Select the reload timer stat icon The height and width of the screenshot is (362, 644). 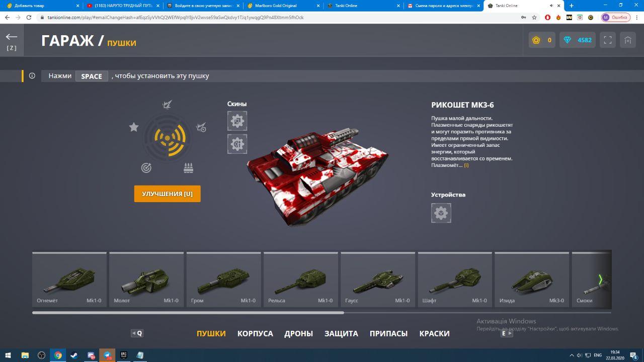(x=201, y=127)
